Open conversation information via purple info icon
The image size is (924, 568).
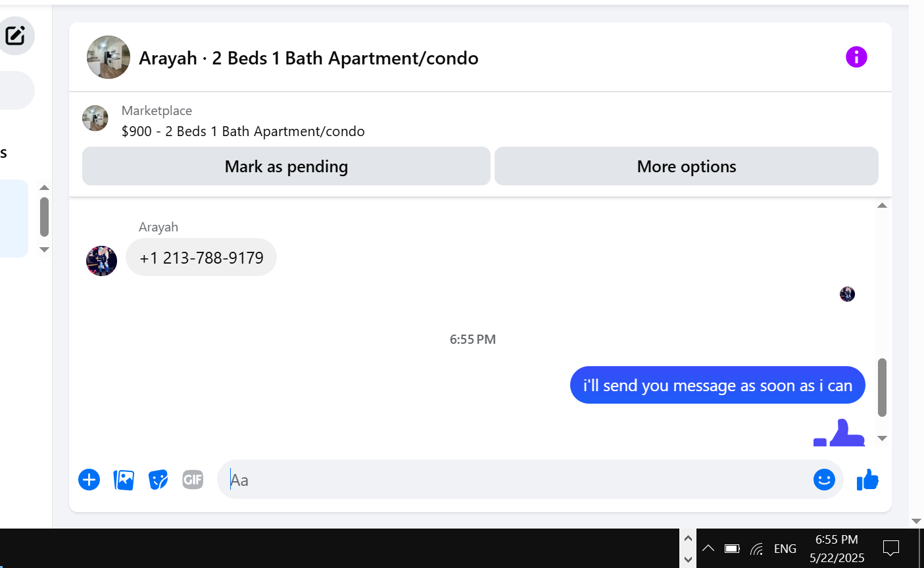[856, 57]
